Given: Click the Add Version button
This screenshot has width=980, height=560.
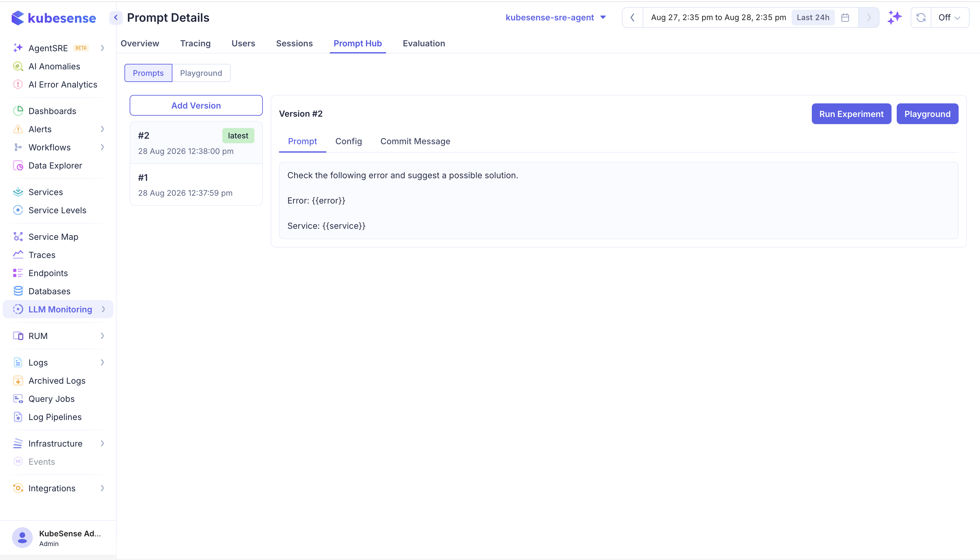Looking at the screenshot, I should click(196, 105).
